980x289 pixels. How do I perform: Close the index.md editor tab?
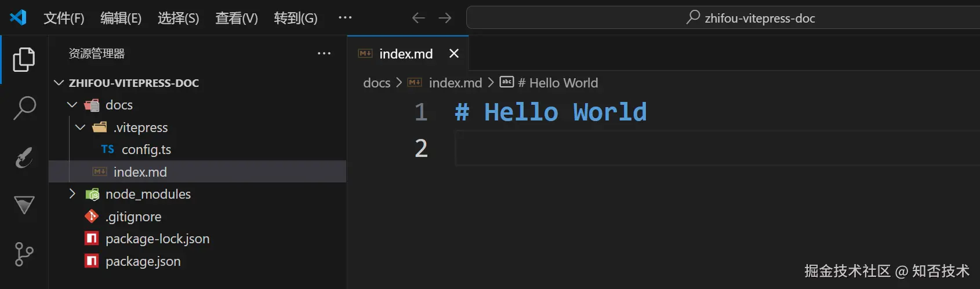[453, 53]
